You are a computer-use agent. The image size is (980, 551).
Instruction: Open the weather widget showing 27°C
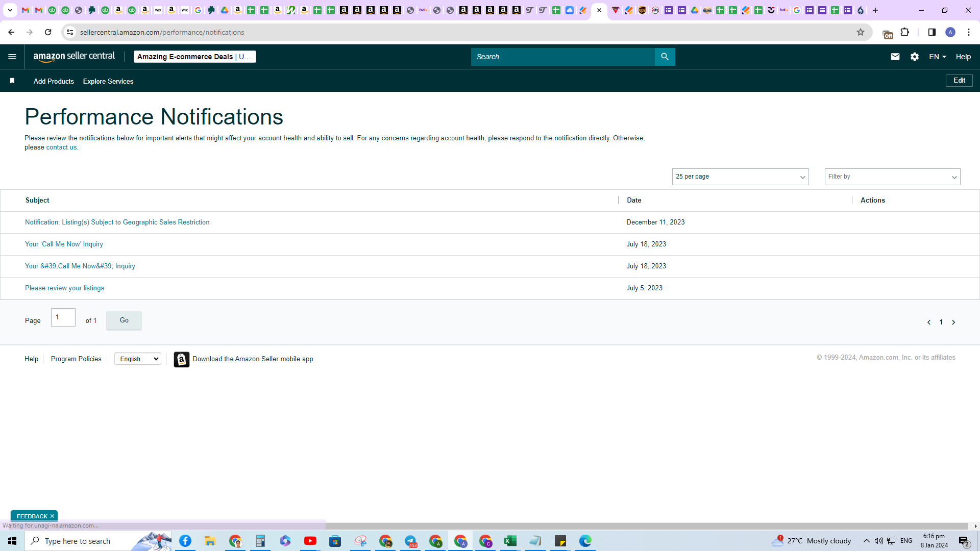point(811,541)
